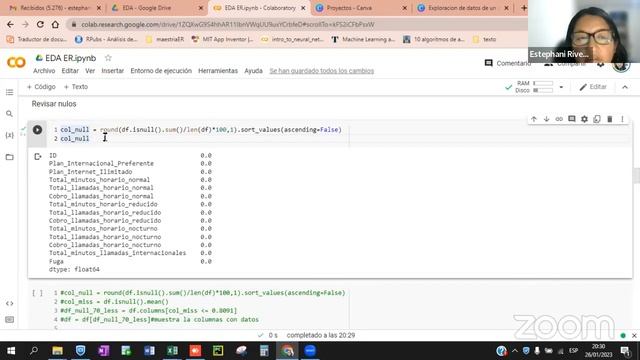Move cell up with arrow icon

click(534, 119)
